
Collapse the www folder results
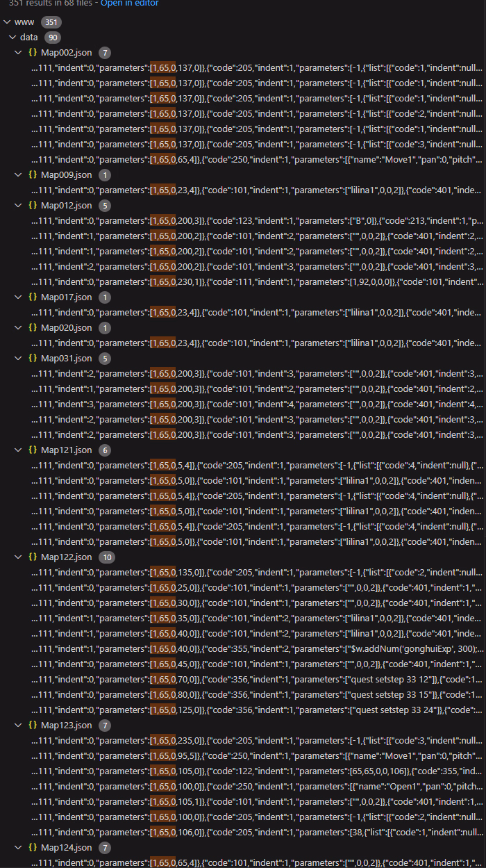click(x=8, y=22)
